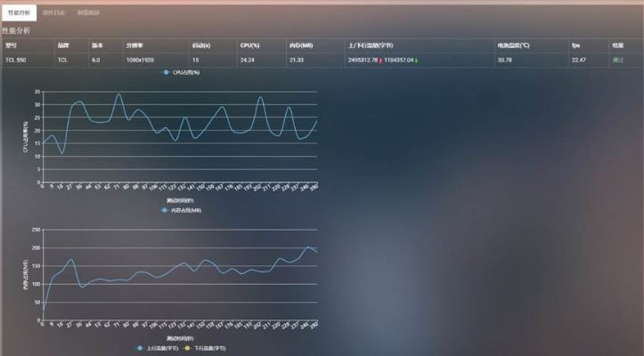The height and width of the screenshot is (356, 644).
Task: Toggle the 内存占用(MB) legend marker
Action: tap(167, 210)
